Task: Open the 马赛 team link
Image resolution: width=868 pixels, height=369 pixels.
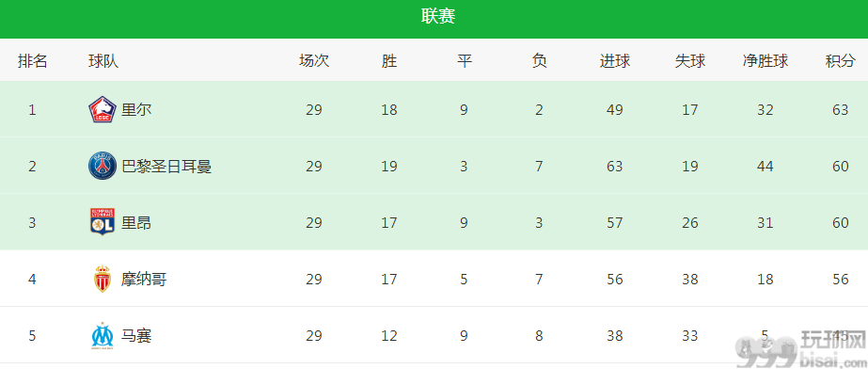Action: (x=136, y=336)
